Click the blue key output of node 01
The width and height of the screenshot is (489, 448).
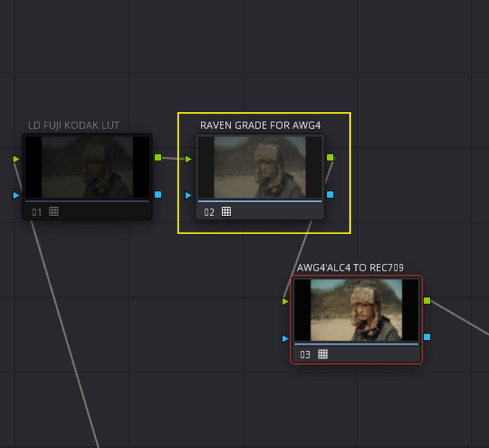pyautogui.click(x=158, y=194)
